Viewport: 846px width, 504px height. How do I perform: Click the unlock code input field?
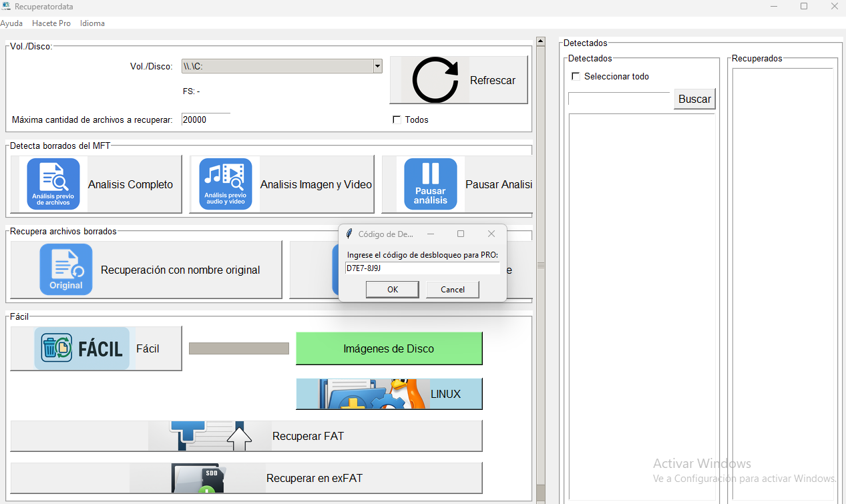coord(422,268)
